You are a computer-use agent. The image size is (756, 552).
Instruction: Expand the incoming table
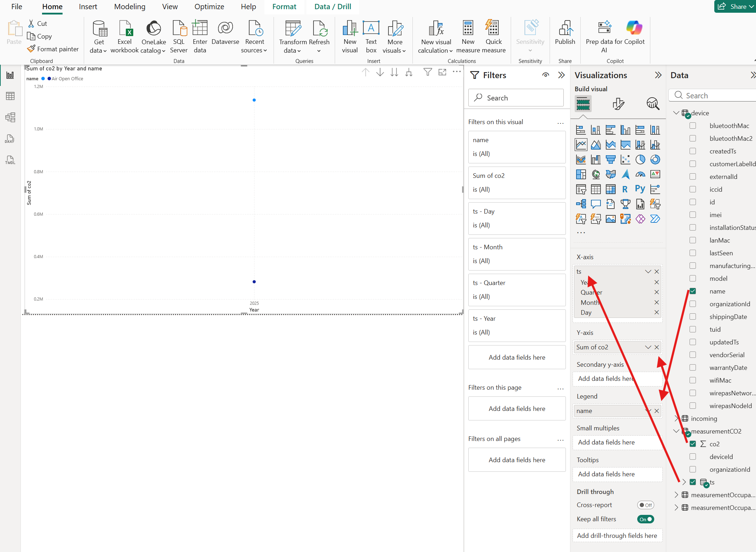tap(676, 419)
